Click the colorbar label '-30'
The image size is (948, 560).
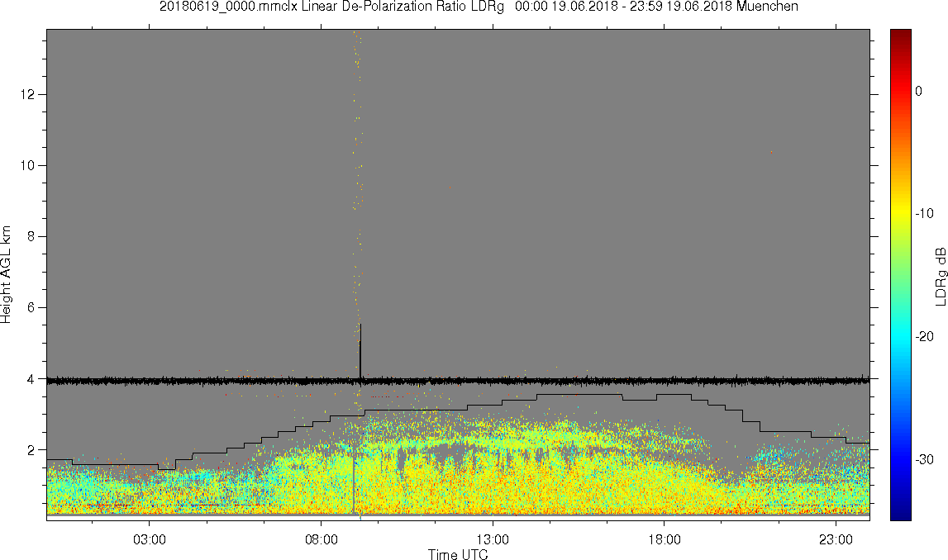coord(924,460)
